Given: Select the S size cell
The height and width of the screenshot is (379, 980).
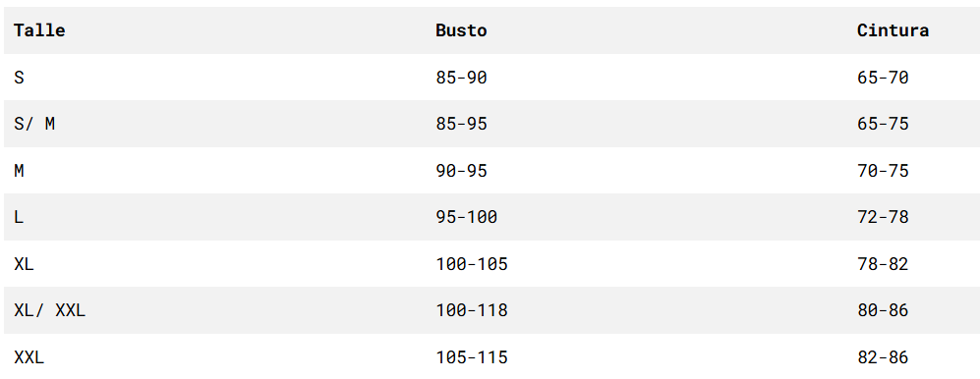Looking at the screenshot, I should (x=19, y=78).
